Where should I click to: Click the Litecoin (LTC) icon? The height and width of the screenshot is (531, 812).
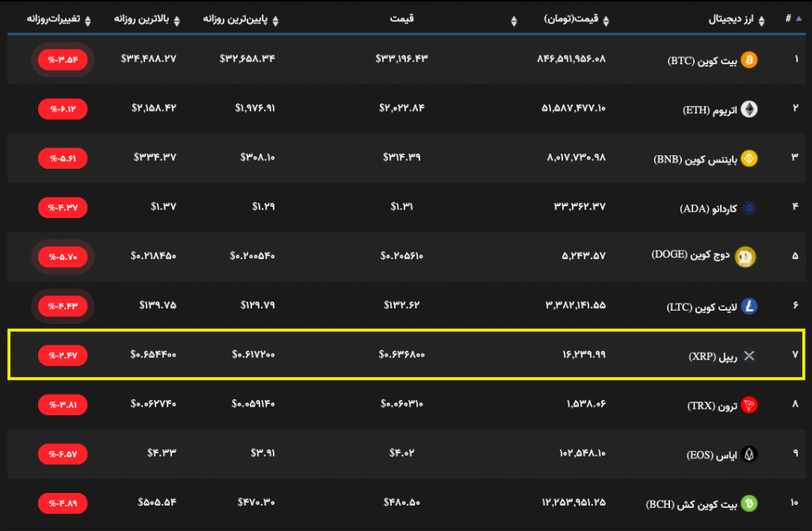click(x=749, y=307)
